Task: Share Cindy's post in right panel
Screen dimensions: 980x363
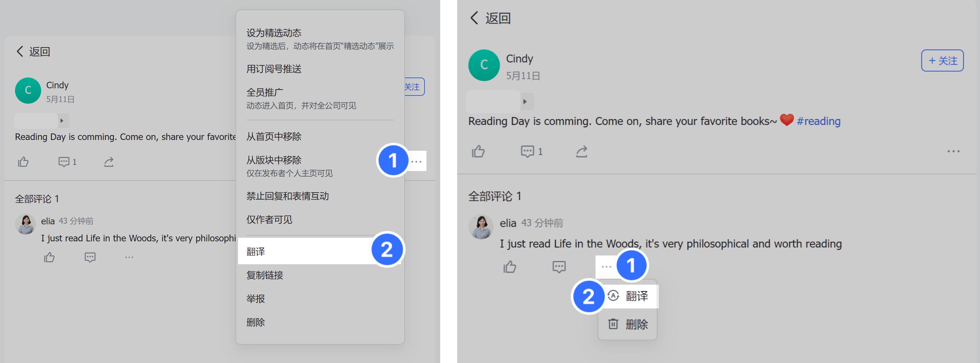Action: 581,151
